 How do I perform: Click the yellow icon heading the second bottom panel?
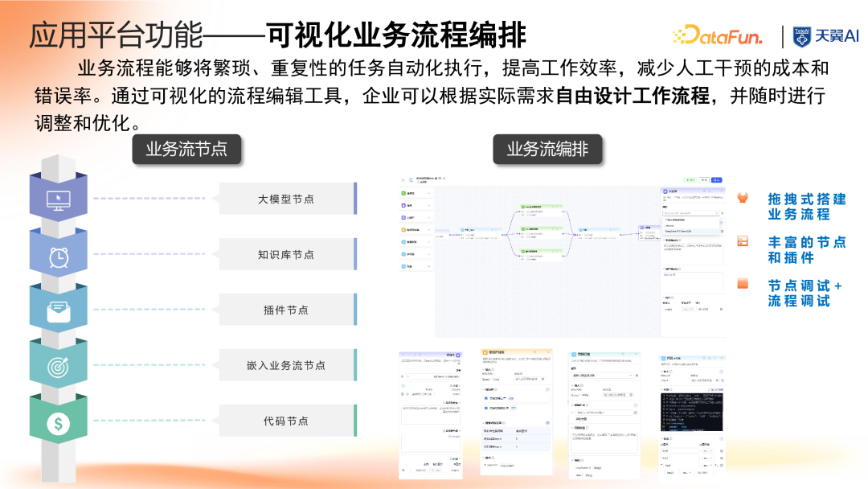click(485, 352)
